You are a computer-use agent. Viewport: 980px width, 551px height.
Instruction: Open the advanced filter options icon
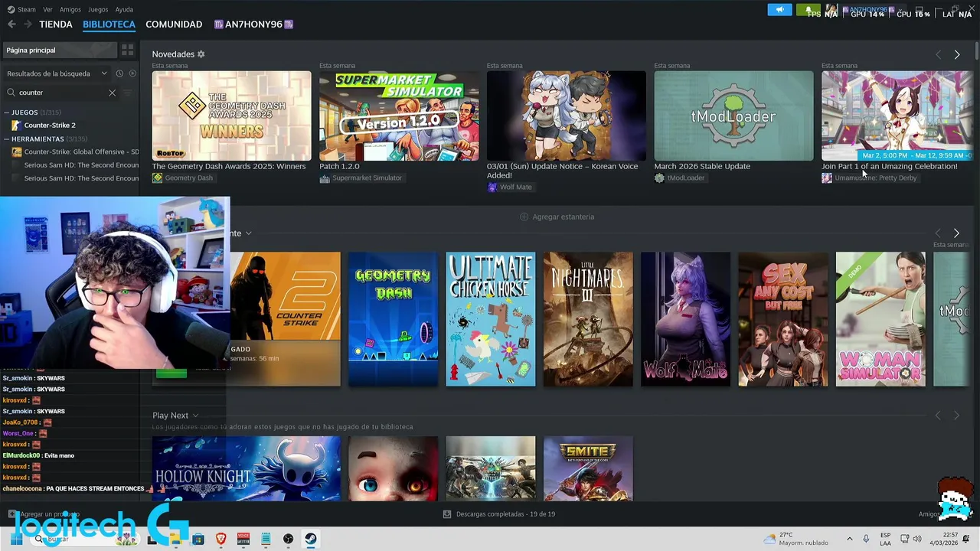[128, 93]
